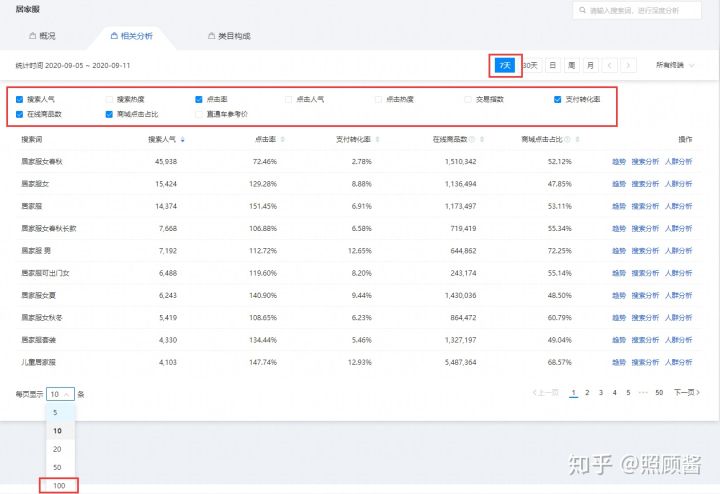Open 人群分析 link for 居家服可出门女

(679, 273)
